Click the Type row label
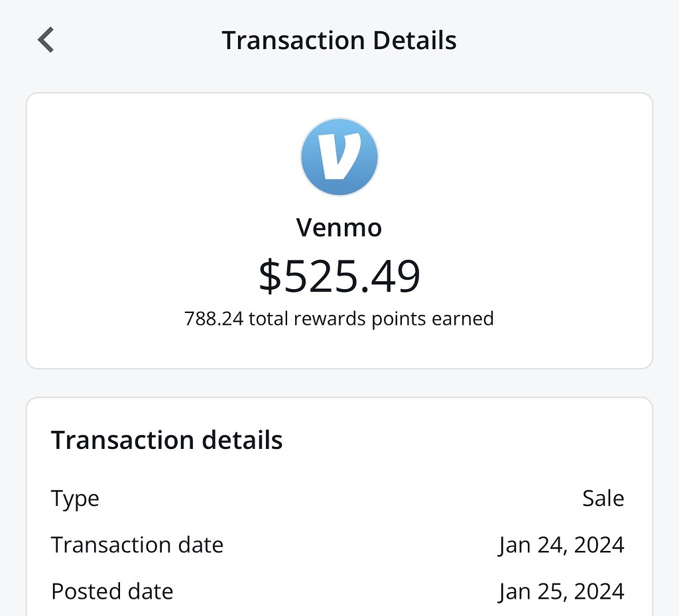Viewport: 679px width, 616px height. click(x=74, y=498)
